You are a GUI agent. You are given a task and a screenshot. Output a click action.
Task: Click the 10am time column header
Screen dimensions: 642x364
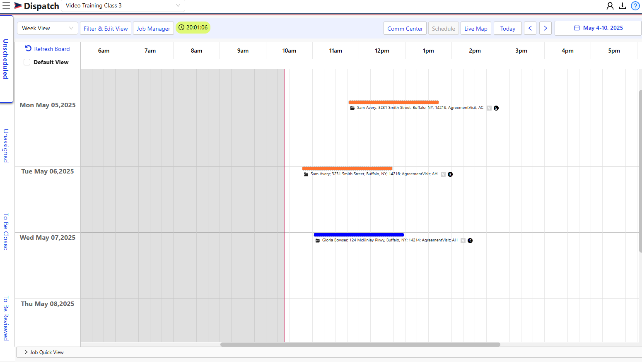coord(289,51)
